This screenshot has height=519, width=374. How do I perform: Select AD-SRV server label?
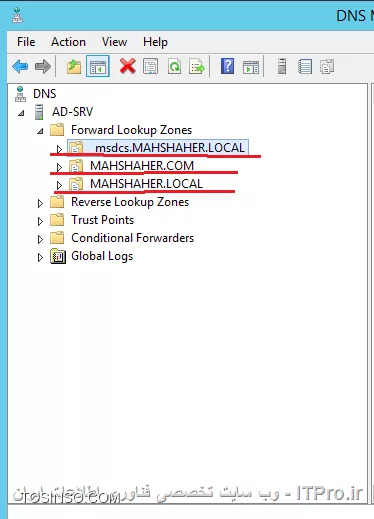[72, 112]
